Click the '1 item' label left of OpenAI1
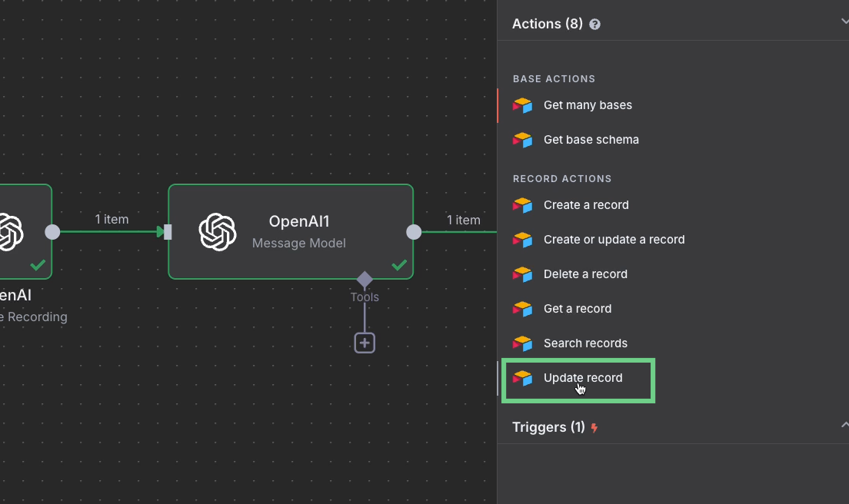 coord(112,219)
